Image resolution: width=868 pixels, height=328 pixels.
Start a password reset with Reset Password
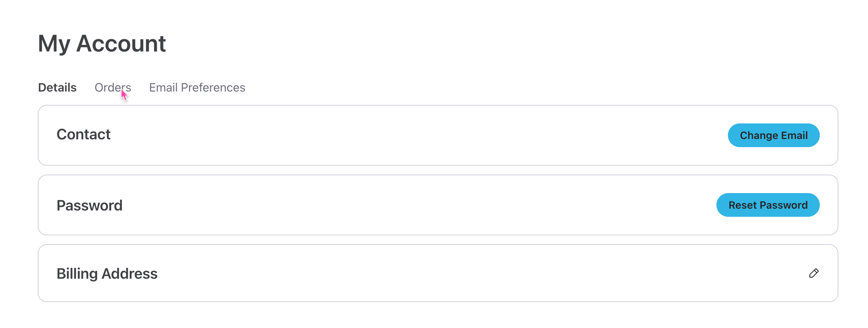pyautogui.click(x=768, y=205)
